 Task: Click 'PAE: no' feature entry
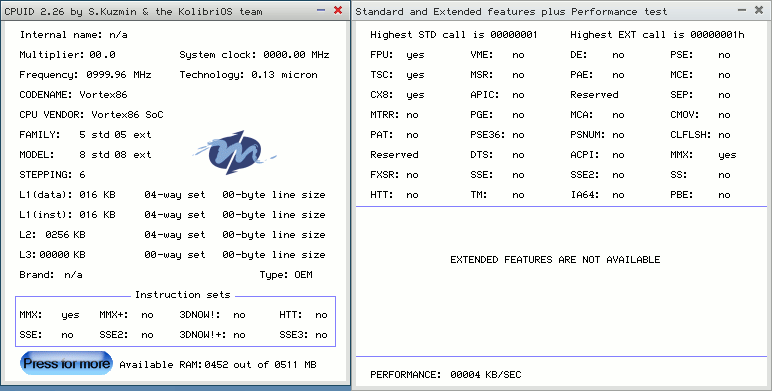click(597, 75)
